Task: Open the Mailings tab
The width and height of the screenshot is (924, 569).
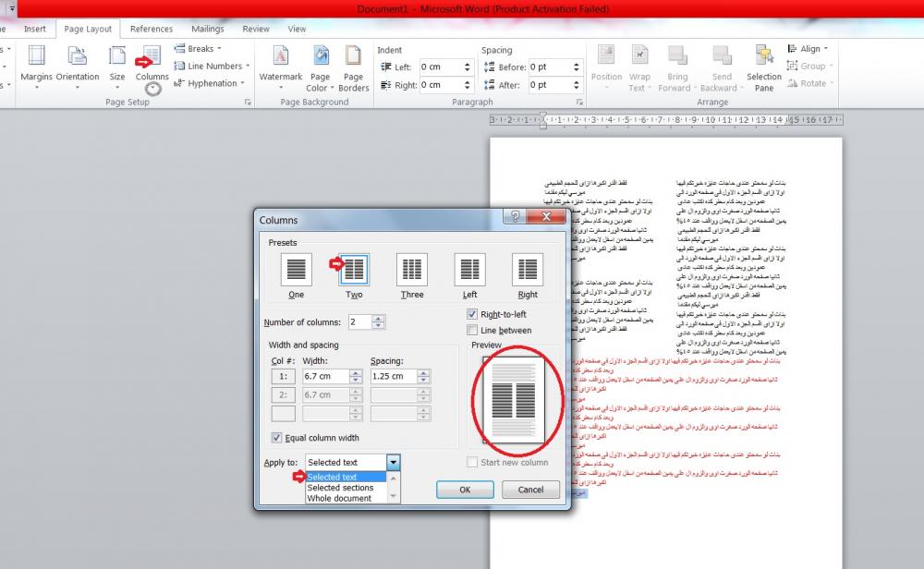Action: pyautogui.click(x=207, y=29)
